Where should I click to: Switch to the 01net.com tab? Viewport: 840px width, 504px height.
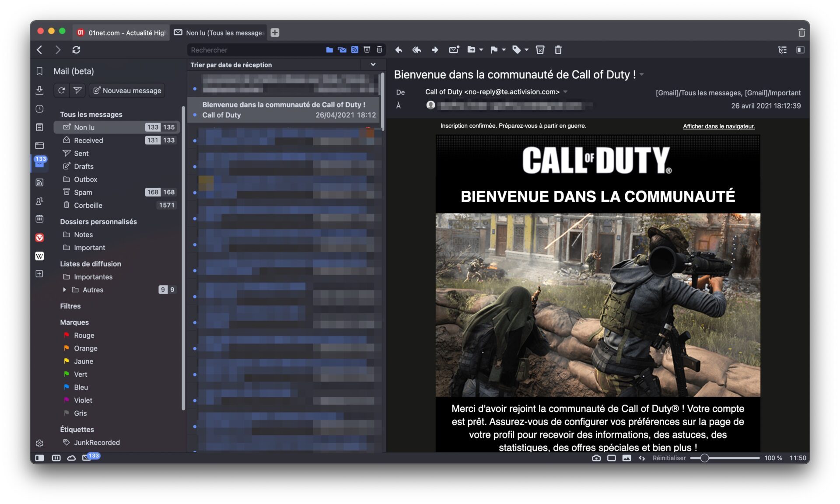(x=121, y=32)
